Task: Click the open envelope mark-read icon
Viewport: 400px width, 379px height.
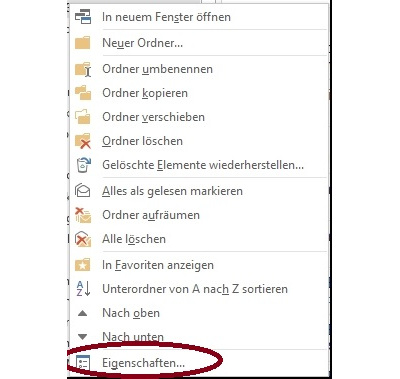Action: pyautogui.click(x=82, y=191)
